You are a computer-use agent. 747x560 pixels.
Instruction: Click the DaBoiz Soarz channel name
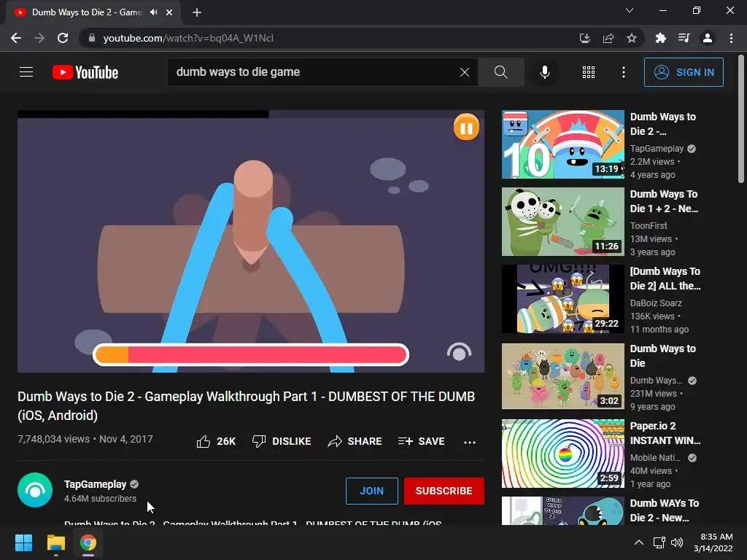(656, 303)
